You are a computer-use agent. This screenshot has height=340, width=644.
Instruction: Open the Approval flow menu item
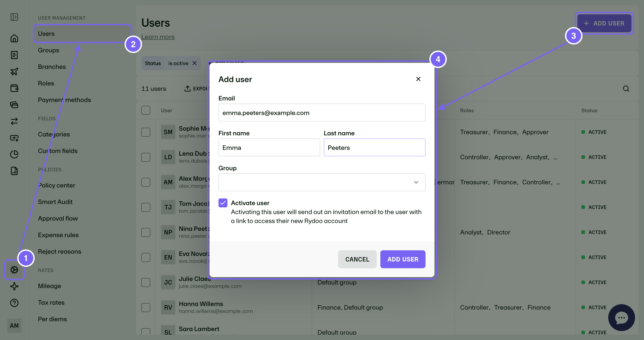(x=58, y=218)
